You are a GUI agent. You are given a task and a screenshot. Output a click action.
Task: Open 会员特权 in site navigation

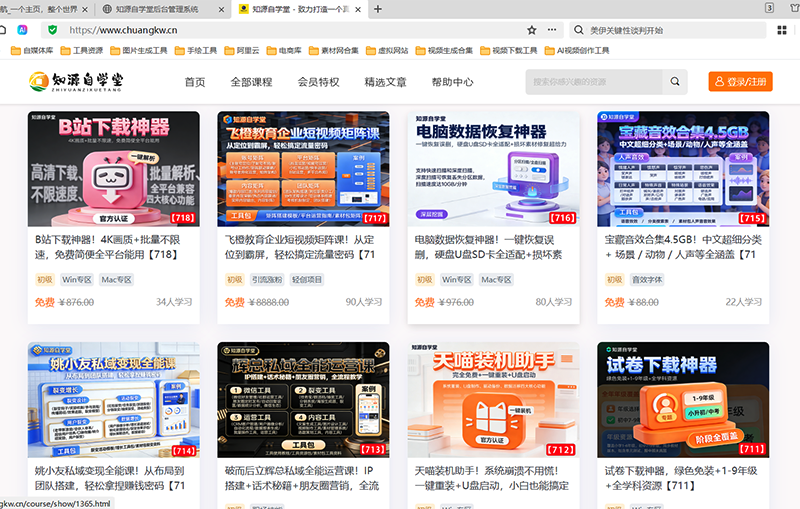pyautogui.click(x=318, y=82)
